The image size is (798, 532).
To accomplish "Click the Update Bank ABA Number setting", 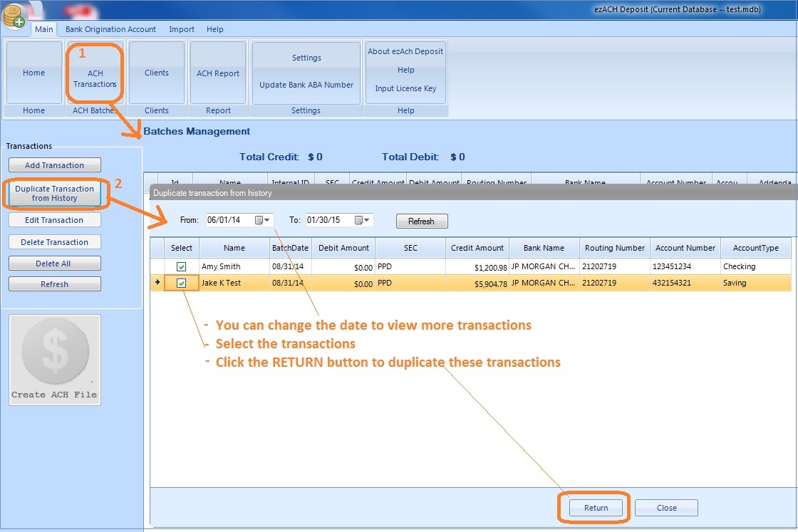I will [305, 85].
